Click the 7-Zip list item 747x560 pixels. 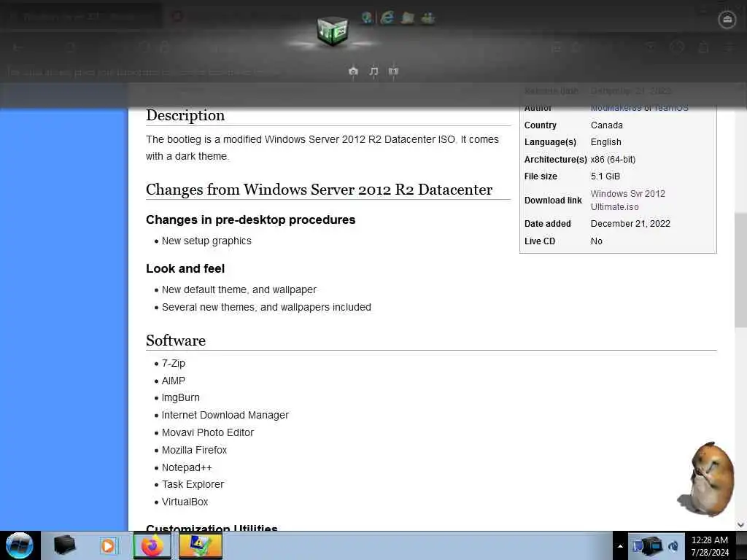pos(174,363)
